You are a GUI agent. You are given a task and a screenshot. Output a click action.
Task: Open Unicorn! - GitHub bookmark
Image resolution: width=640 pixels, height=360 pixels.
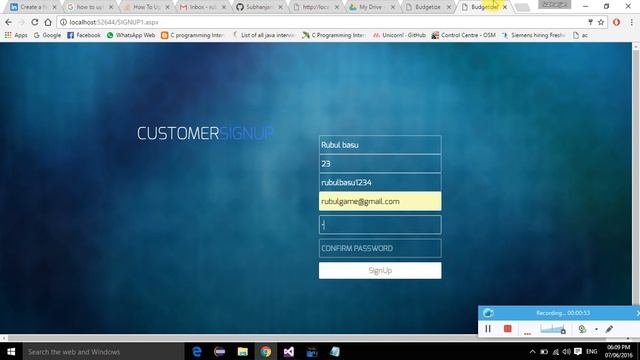399,36
